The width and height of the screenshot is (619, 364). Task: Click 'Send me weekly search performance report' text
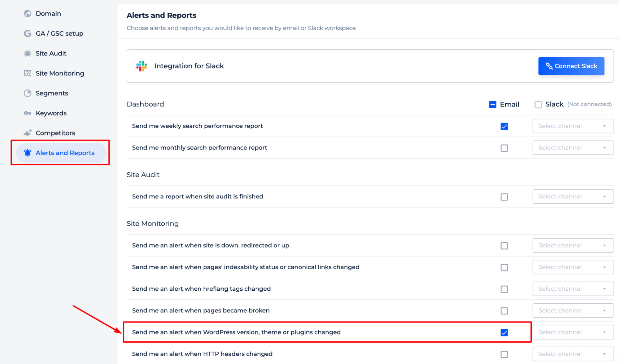197,126
